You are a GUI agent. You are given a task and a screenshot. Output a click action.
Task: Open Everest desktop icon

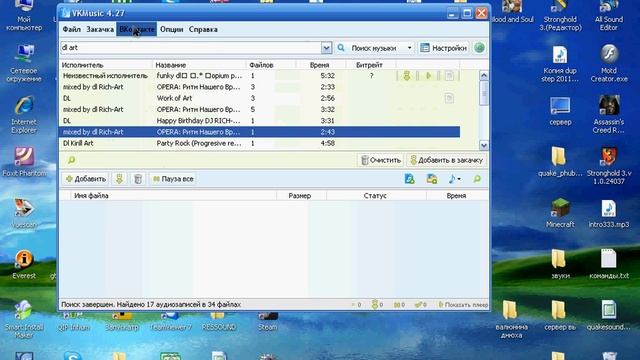tap(24, 264)
